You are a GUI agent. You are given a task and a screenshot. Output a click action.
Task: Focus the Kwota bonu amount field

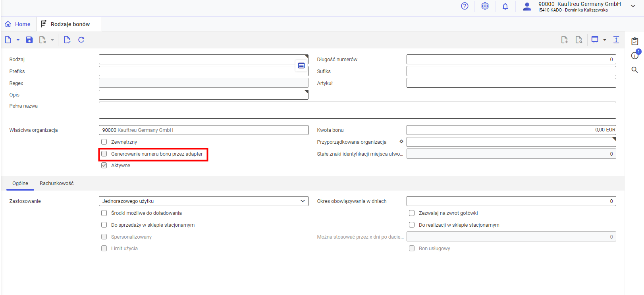pos(511,130)
